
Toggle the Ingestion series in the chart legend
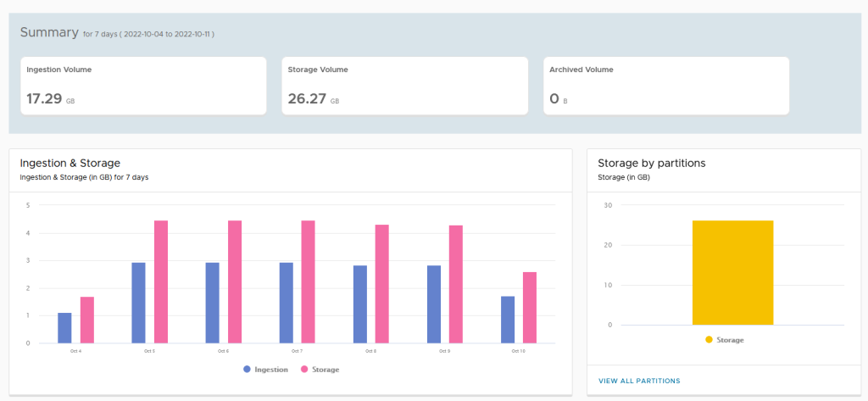coord(266,370)
